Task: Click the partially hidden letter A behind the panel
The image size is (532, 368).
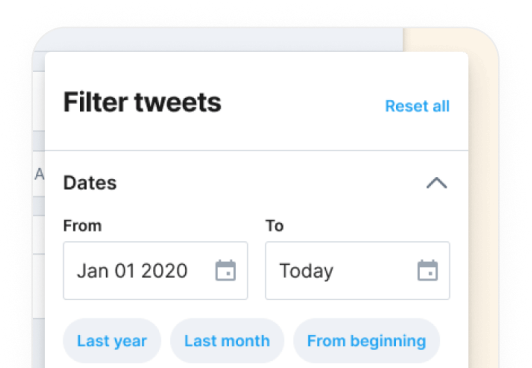Action: (39, 174)
